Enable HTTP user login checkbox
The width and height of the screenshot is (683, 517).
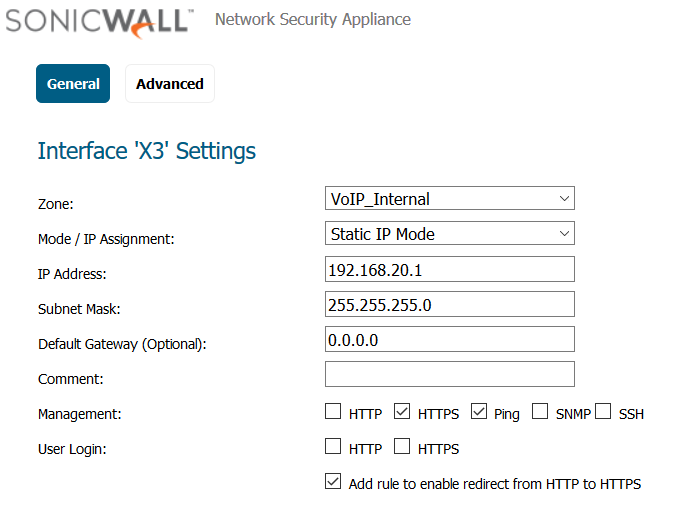pyautogui.click(x=333, y=446)
